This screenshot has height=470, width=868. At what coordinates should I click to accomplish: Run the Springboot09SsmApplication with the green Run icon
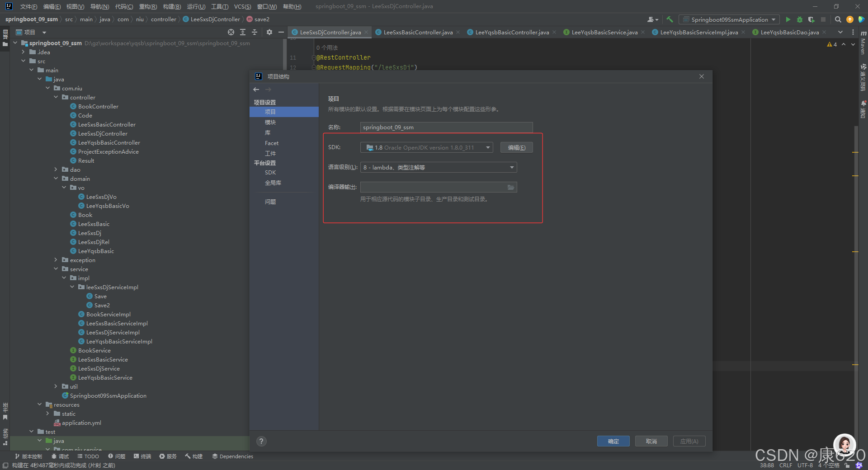[788, 19]
